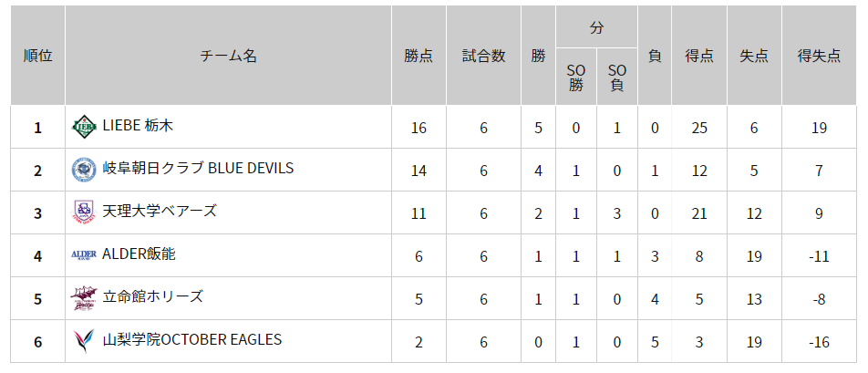
Task: Click the 得点 column header
Action: 699,56
